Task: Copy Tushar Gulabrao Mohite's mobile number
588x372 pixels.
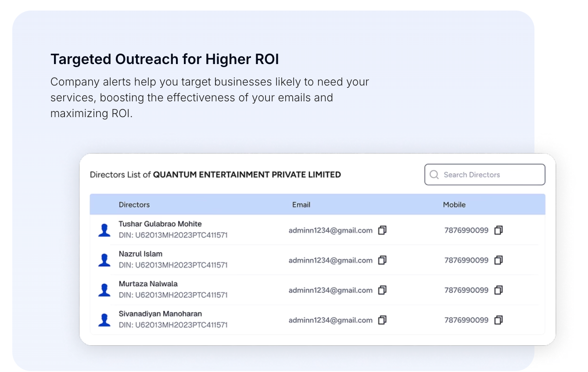Action: pos(498,230)
